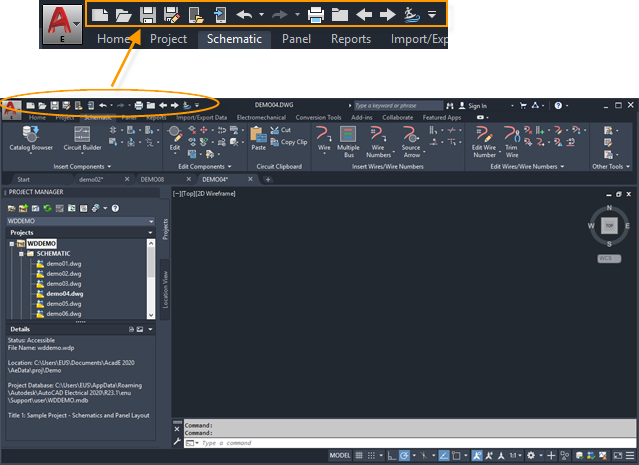Open Customize Quick Access Toolbar dropdown
Image resolution: width=639 pixels, height=465 pixels.
point(197,106)
